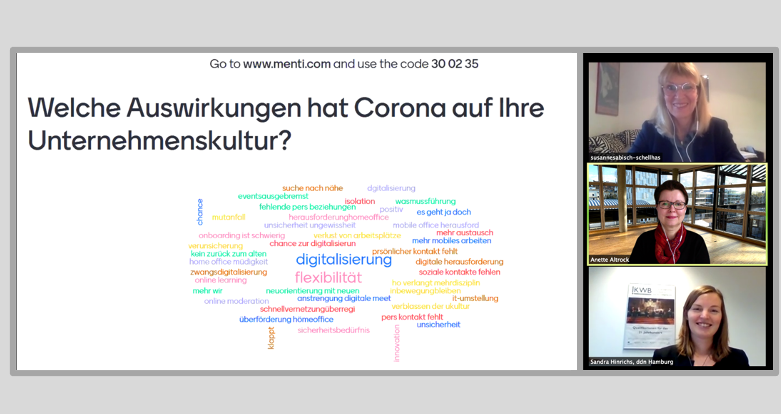Open Sandra Hinrichs video tile
Screen dimensions: 781x414
click(675, 317)
